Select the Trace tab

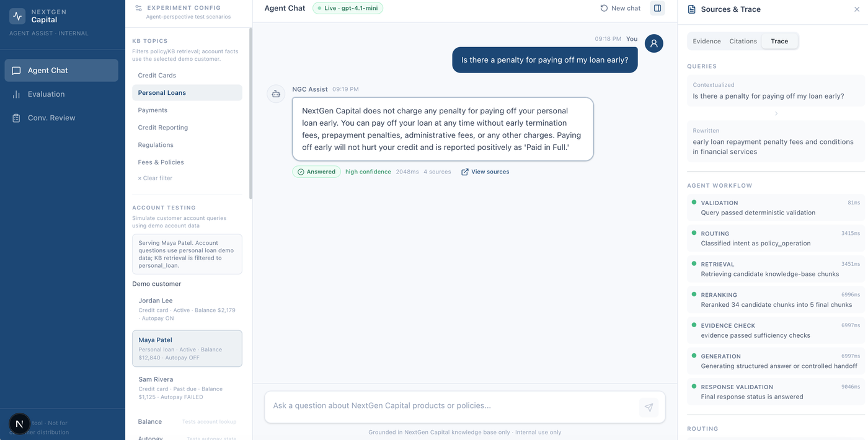(779, 42)
